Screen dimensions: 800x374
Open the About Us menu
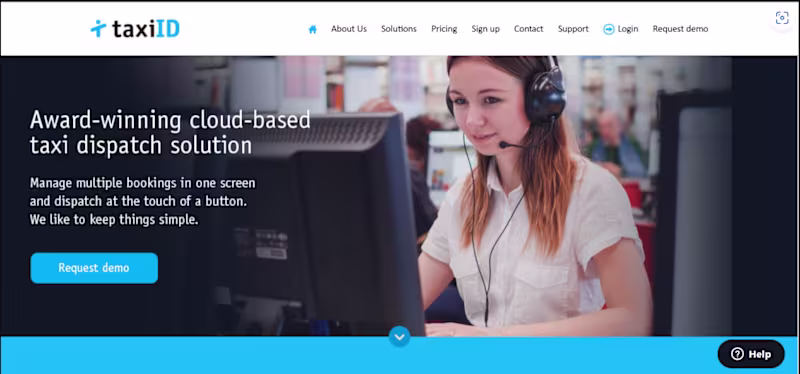coord(349,29)
